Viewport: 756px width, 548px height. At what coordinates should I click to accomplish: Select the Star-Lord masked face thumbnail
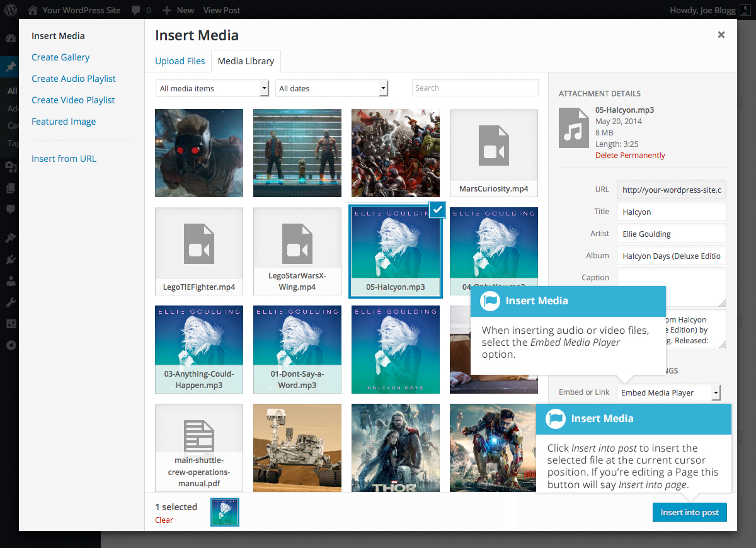[199, 153]
